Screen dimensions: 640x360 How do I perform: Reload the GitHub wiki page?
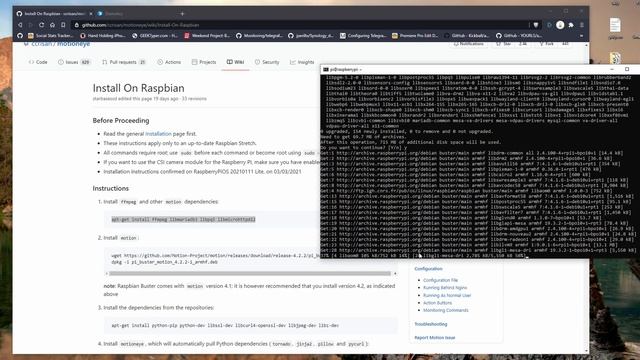[41, 25]
